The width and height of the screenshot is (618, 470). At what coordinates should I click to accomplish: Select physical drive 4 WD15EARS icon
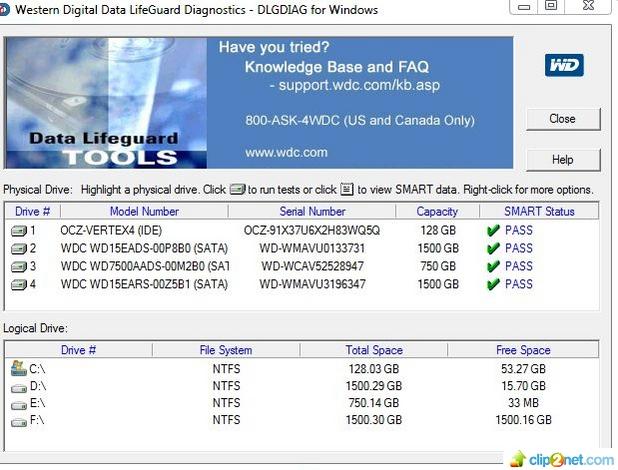19,284
